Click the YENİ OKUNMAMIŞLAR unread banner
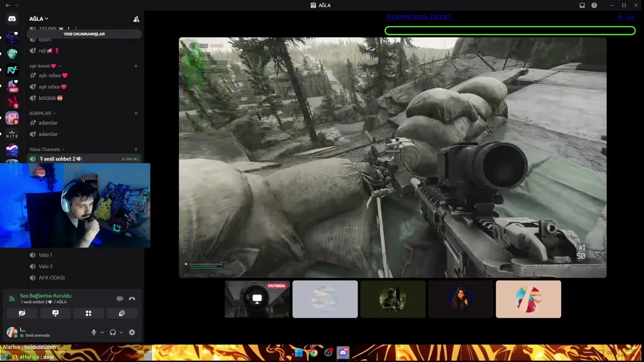The height and width of the screenshot is (362, 644). point(84,34)
